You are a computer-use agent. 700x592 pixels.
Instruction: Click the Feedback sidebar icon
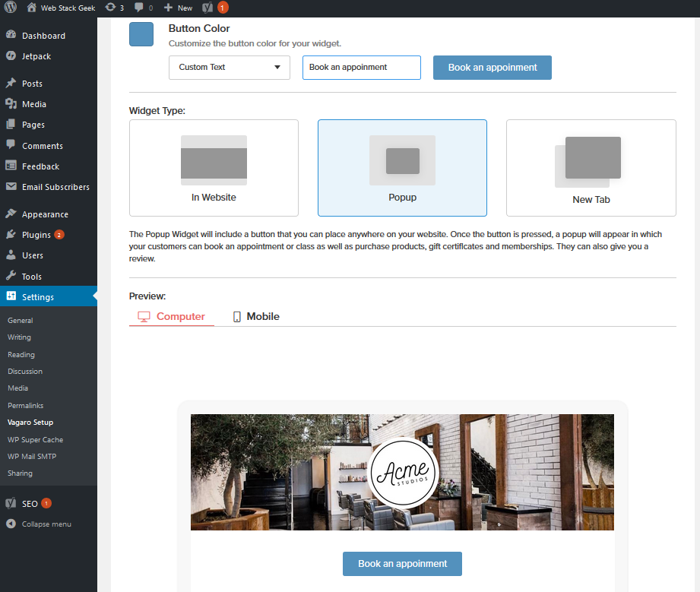pos(11,166)
